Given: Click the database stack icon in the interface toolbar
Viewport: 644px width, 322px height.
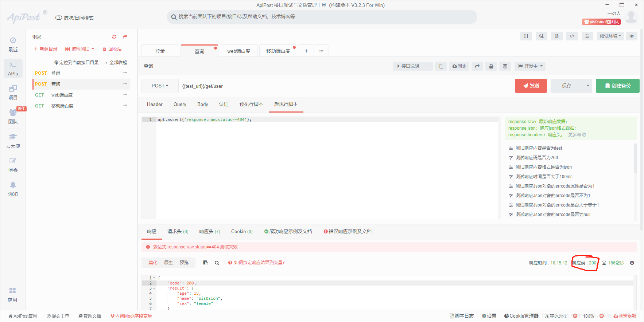Looking at the screenshot, I should (x=505, y=66).
